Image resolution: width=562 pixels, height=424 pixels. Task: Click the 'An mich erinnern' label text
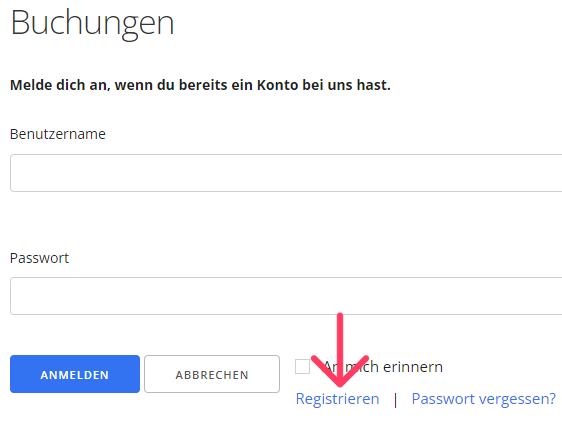click(383, 367)
